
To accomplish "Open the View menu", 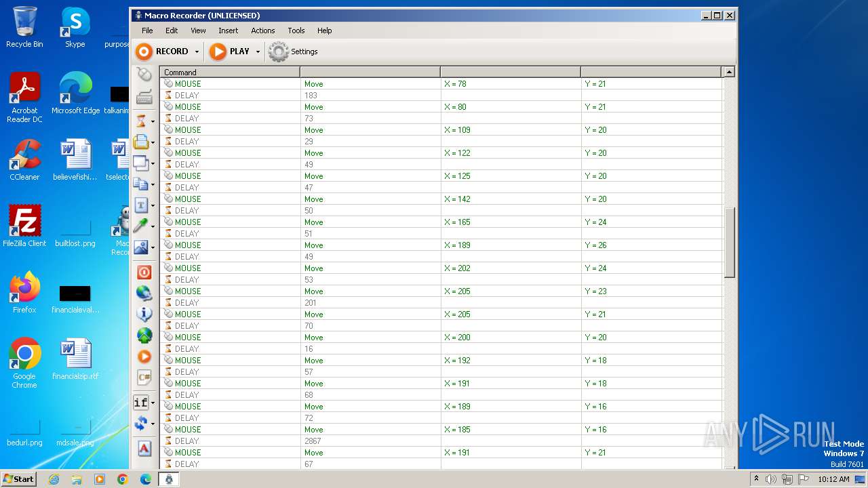I will click(x=198, y=30).
